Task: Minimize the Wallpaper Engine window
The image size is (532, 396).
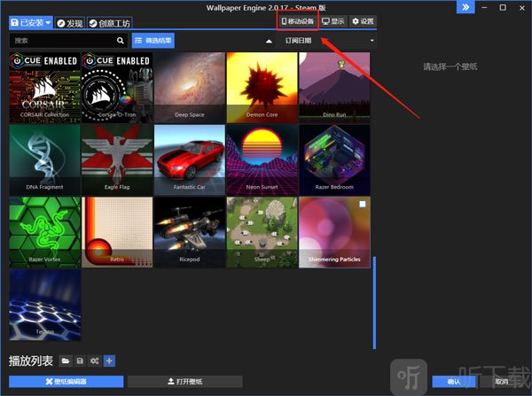Action: click(x=484, y=7)
